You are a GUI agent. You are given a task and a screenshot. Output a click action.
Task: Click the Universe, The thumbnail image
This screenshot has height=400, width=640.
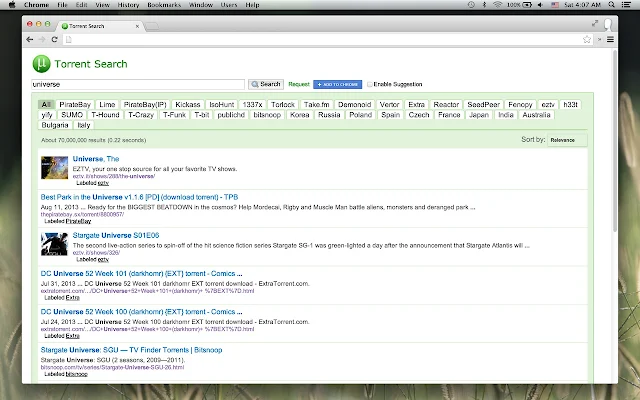[x=54, y=167]
